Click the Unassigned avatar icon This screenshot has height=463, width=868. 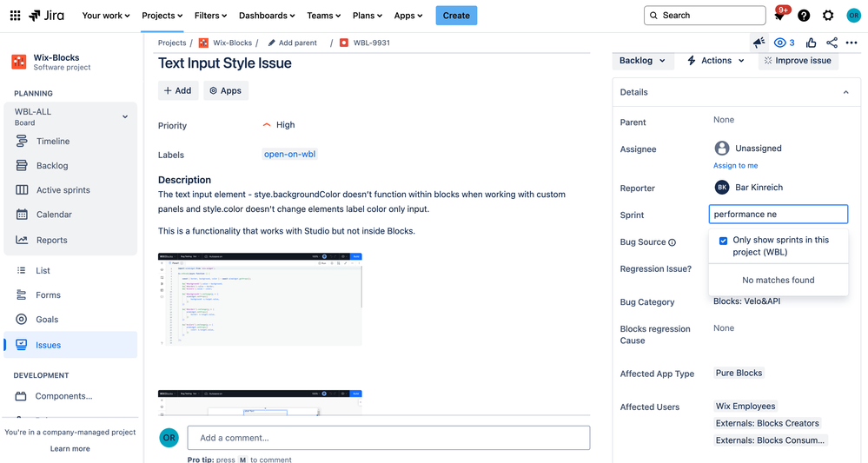point(722,149)
